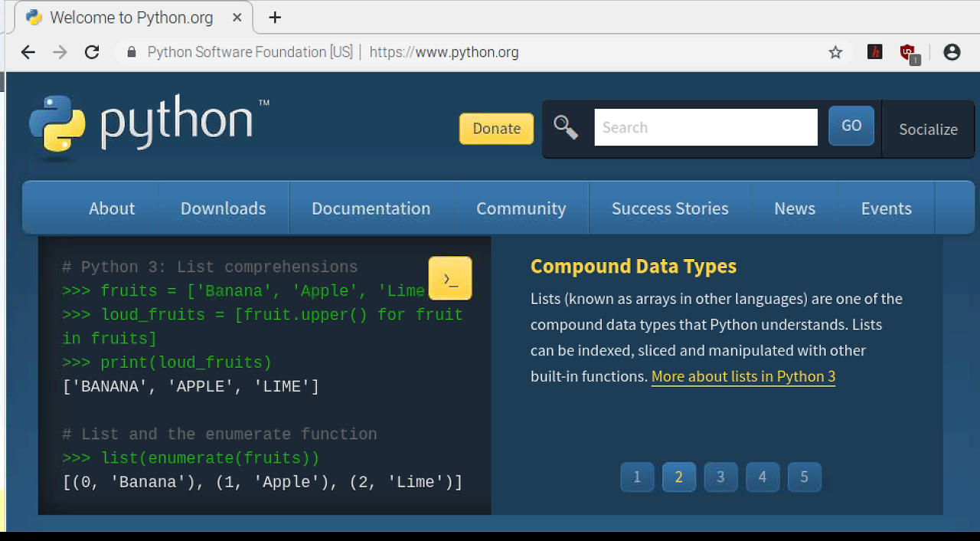Switch to slide 1 of carousel
Image resolution: width=980 pixels, height=541 pixels.
tap(637, 477)
